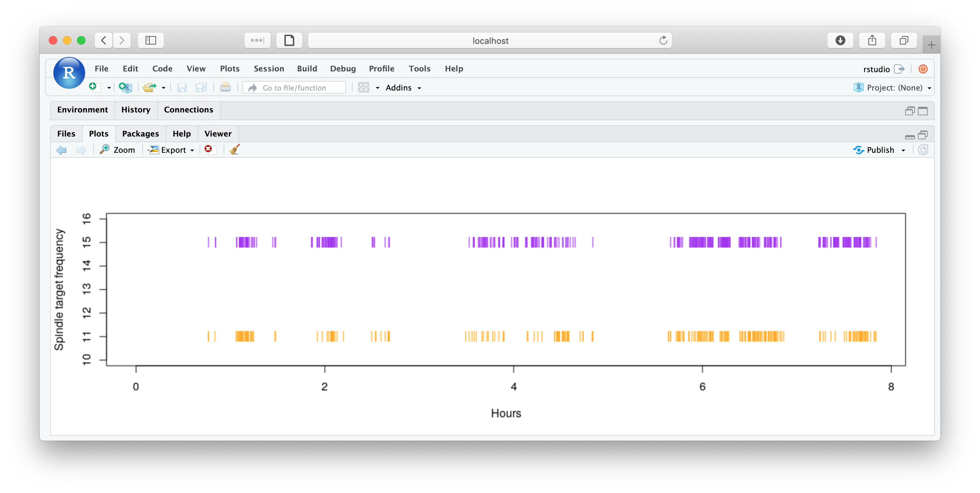This screenshot has width=980, height=493.
Task: Click the Go to file/function field
Action: (x=294, y=88)
